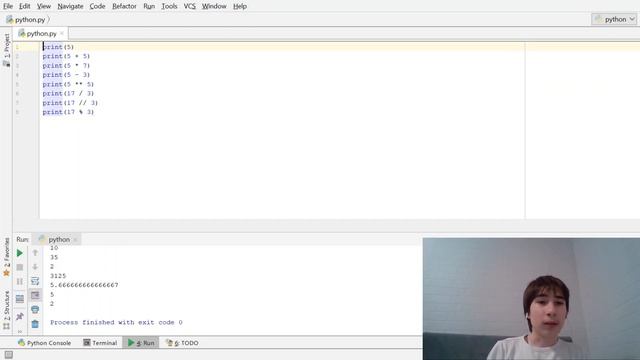640x360 pixels.
Task: Click the restore layout icon in Run panel
Action: pyautogui.click(x=20, y=299)
